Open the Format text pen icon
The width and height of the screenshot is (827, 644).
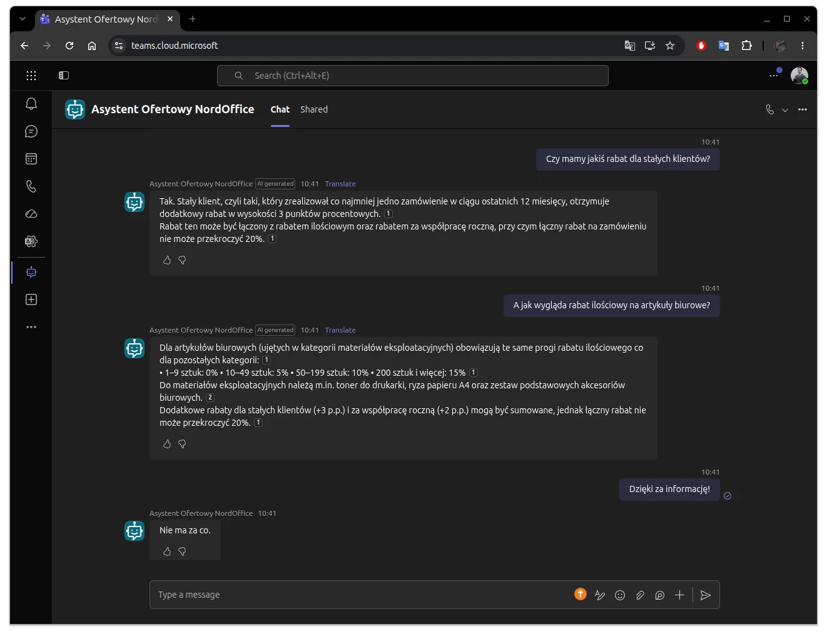(x=600, y=595)
